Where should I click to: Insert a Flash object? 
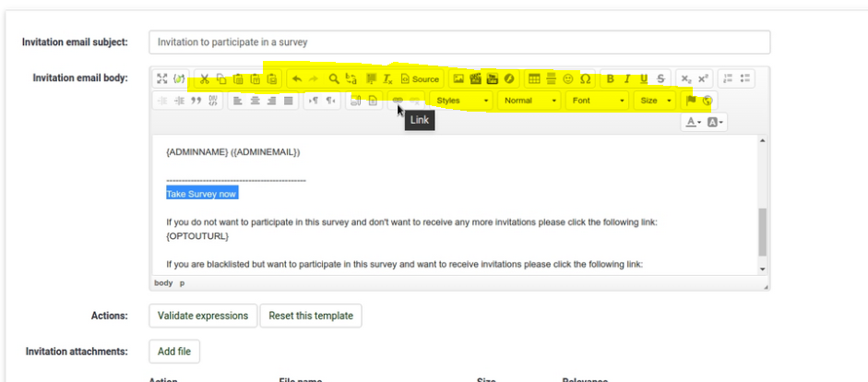click(x=509, y=78)
